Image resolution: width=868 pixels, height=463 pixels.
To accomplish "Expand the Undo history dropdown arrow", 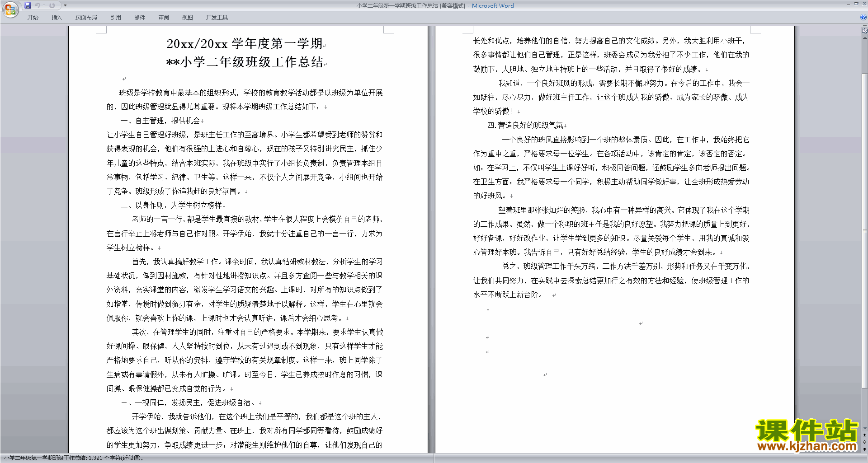I will coord(44,5).
